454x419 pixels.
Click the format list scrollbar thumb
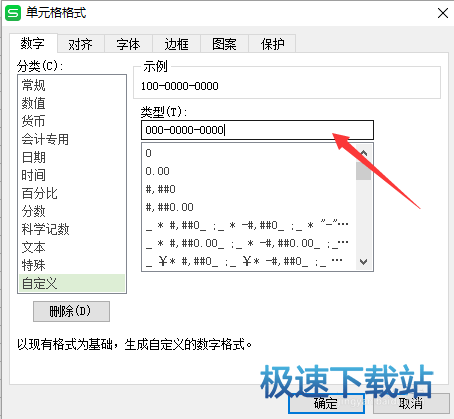364,171
